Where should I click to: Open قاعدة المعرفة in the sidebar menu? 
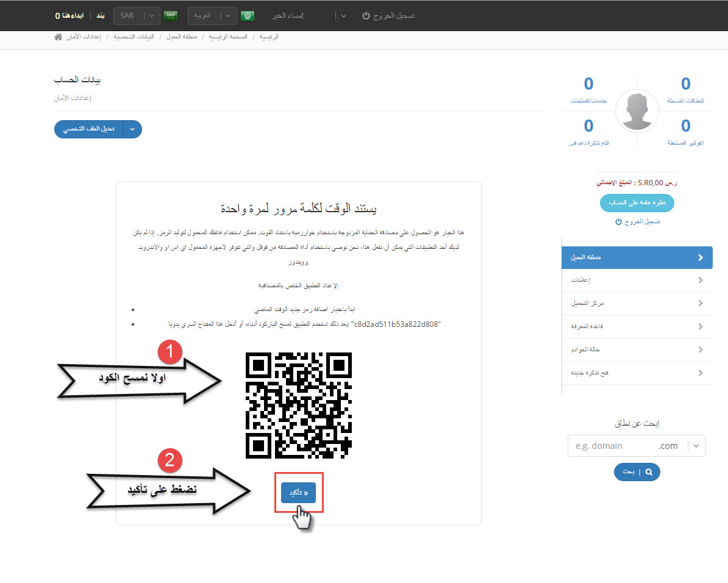point(637,327)
